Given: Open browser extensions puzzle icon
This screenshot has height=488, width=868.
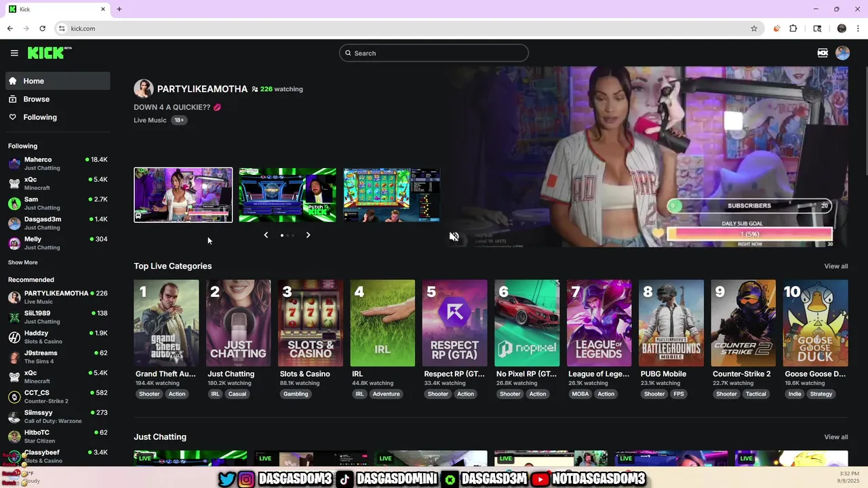Looking at the screenshot, I should 793,28.
